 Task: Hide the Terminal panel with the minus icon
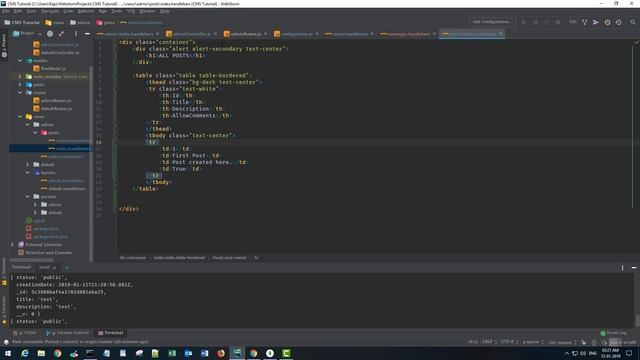[x=634, y=268]
